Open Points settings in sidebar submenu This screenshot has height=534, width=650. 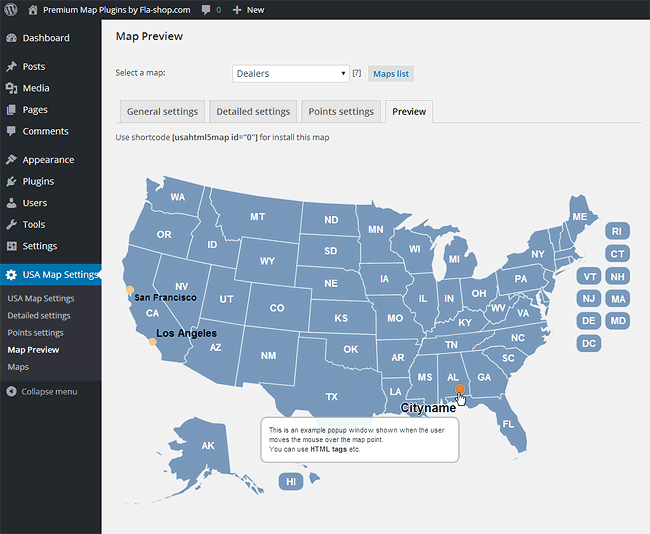(x=36, y=333)
